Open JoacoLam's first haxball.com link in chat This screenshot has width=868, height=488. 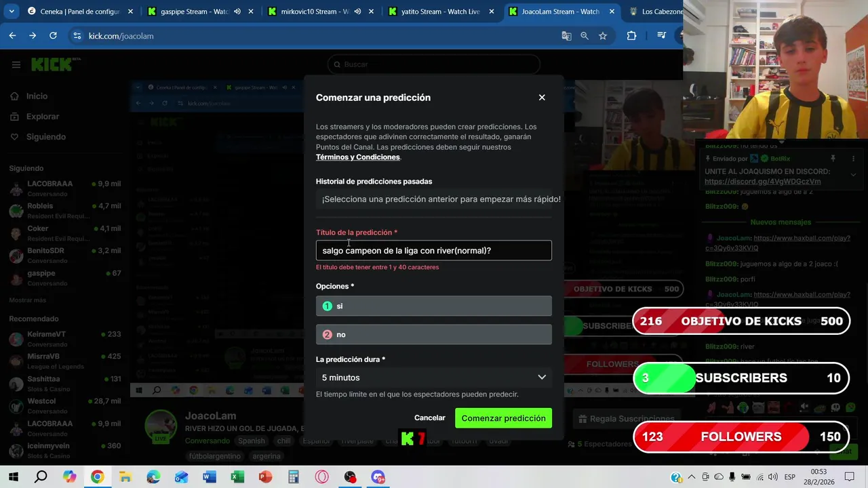click(778, 243)
